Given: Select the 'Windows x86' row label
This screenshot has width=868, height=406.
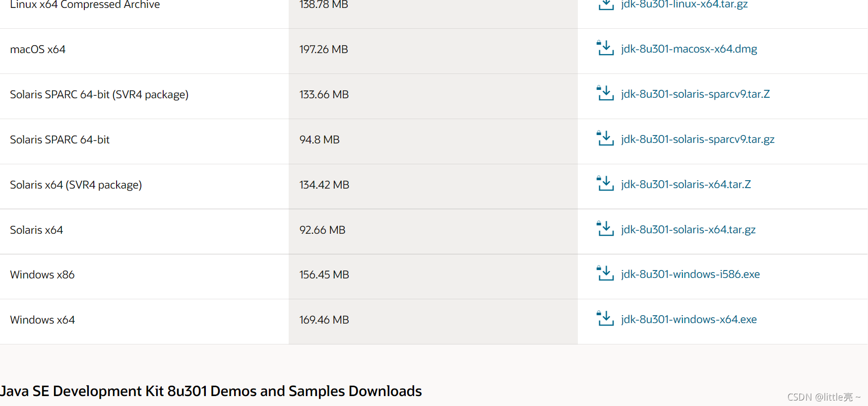Looking at the screenshot, I should click(x=42, y=274).
